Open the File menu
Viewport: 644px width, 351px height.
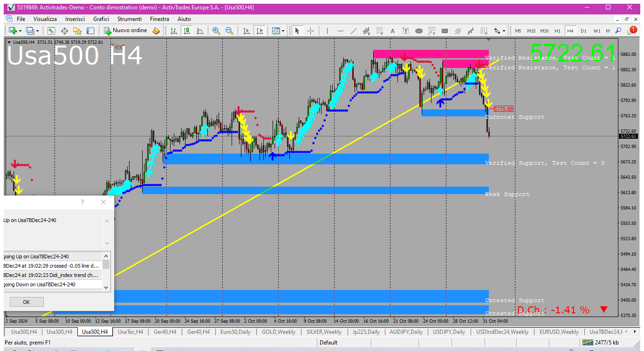click(x=21, y=19)
